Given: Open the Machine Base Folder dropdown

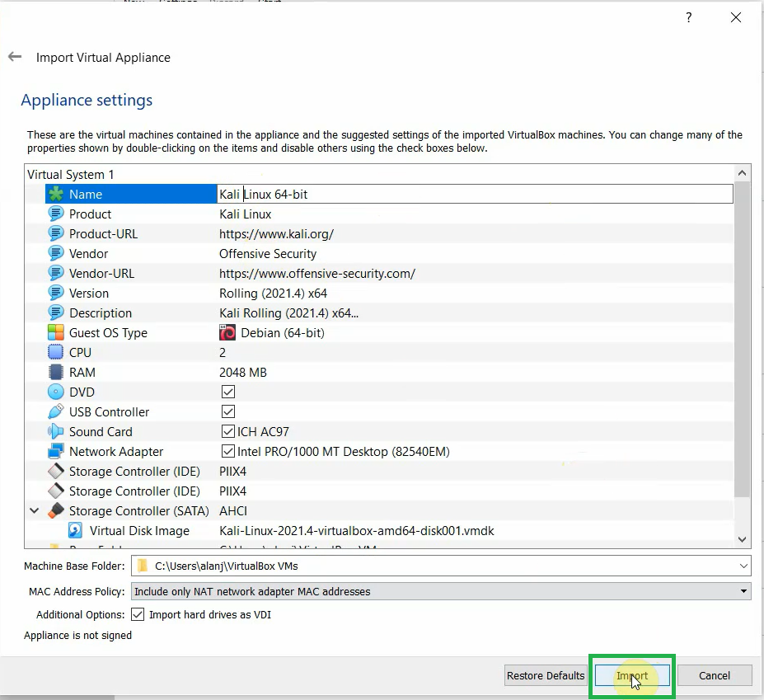Looking at the screenshot, I should pyautogui.click(x=745, y=566).
